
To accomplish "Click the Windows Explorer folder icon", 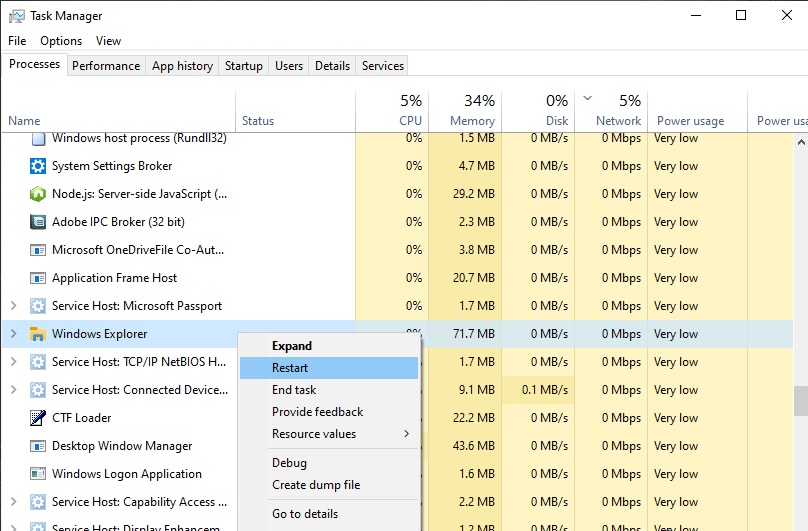I will click(x=38, y=334).
